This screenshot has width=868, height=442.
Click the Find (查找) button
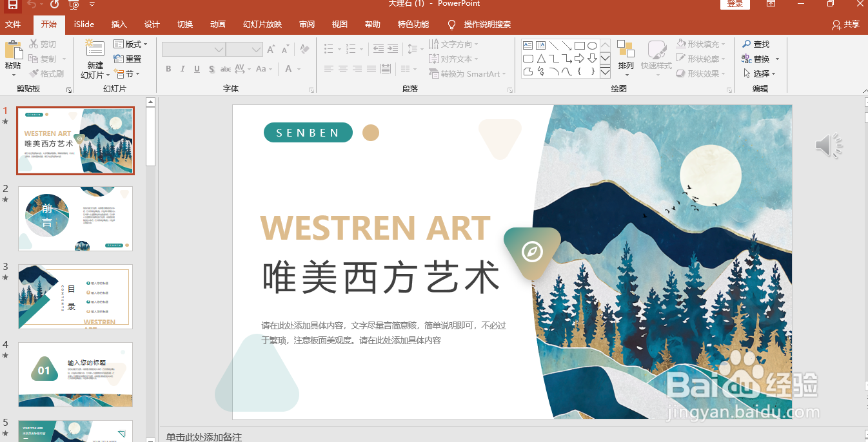756,44
